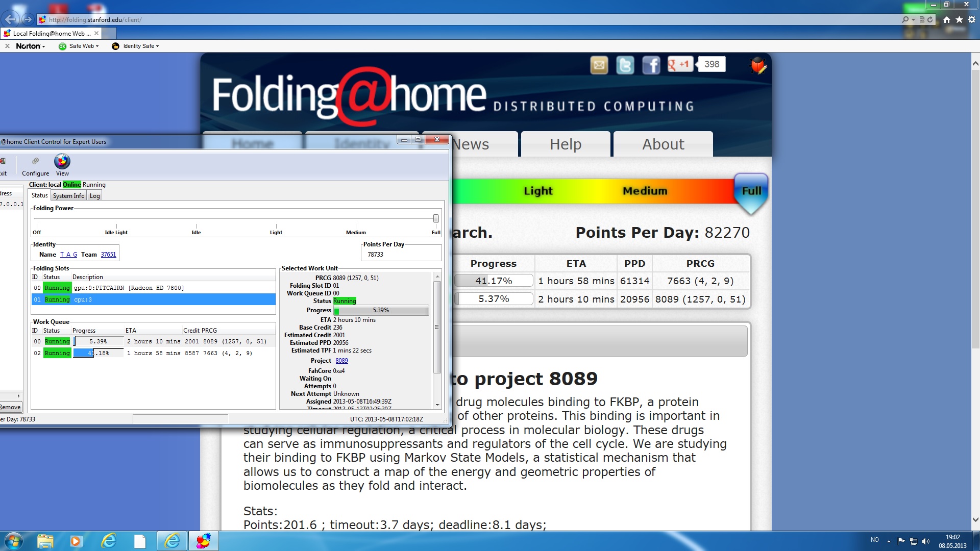Screen dimensions: 980x551
Task: Toggle compatibility view broken-page icon
Action: click(x=922, y=19)
